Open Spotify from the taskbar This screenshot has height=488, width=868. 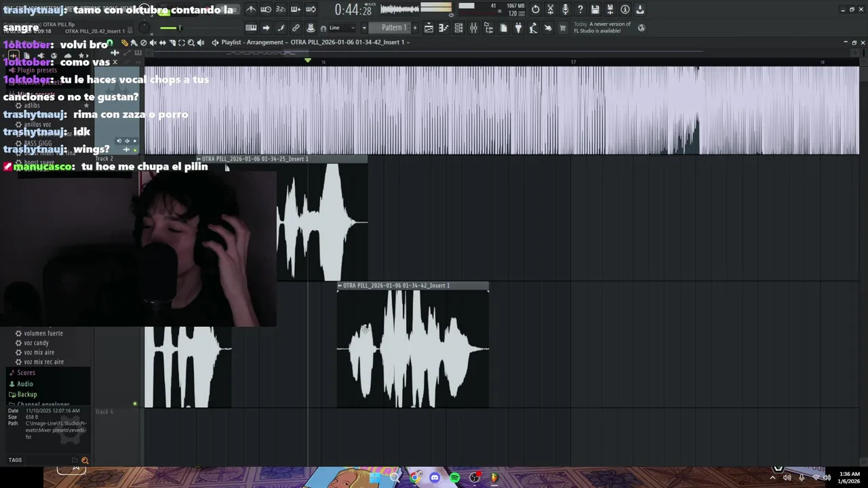[454, 478]
